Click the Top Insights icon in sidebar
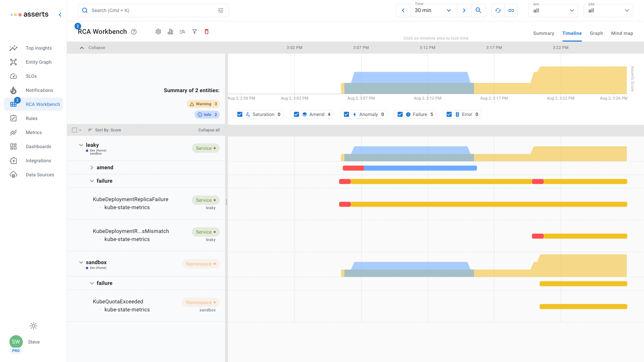This screenshot has width=644, height=362. pyautogui.click(x=13, y=48)
